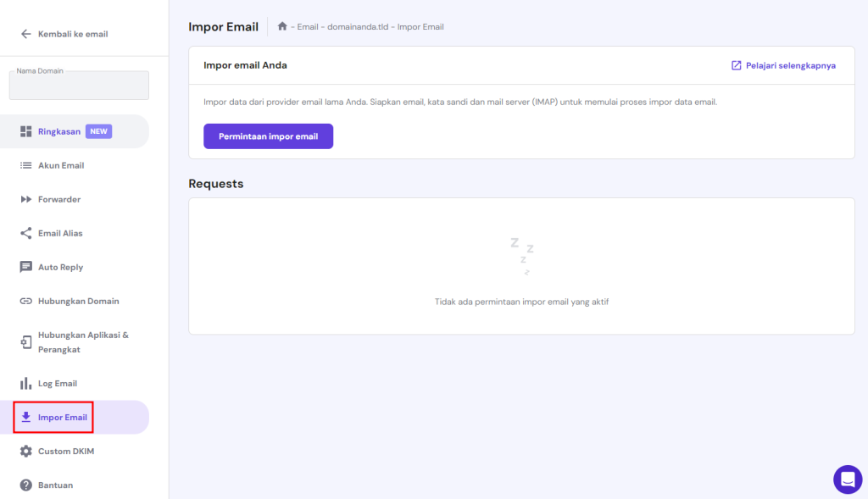Open the home icon in the breadcrumb

[281, 26]
